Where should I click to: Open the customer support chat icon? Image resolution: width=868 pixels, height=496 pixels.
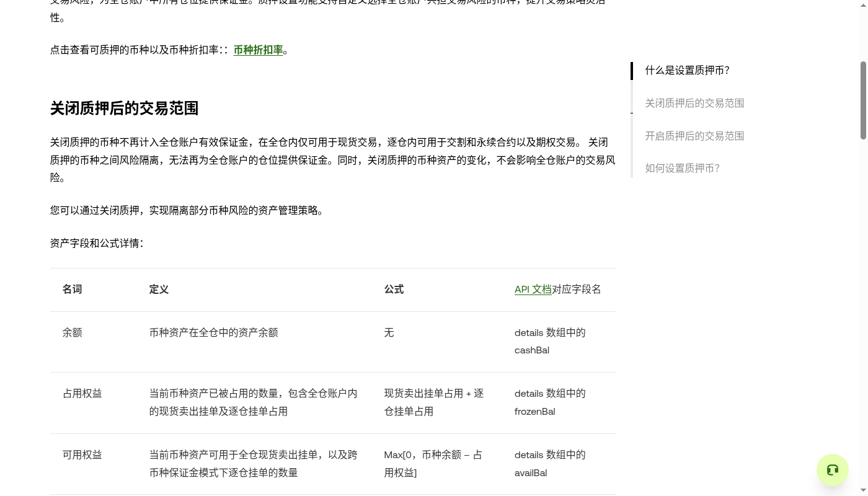point(832,470)
